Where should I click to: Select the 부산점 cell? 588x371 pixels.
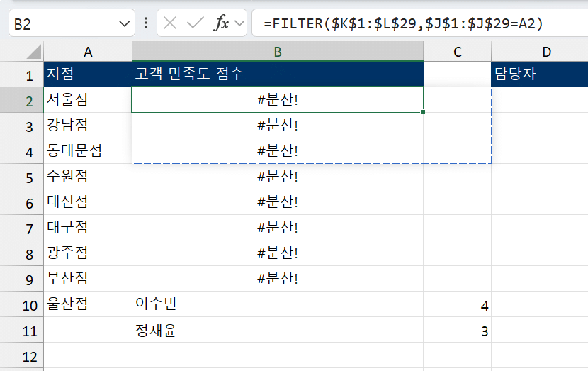pyautogui.click(x=88, y=279)
